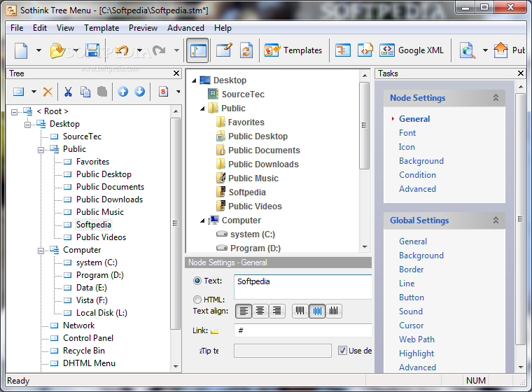Image resolution: width=532 pixels, height=392 pixels.
Task: Click the scissors Cut icon
Action: (x=68, y=92)
